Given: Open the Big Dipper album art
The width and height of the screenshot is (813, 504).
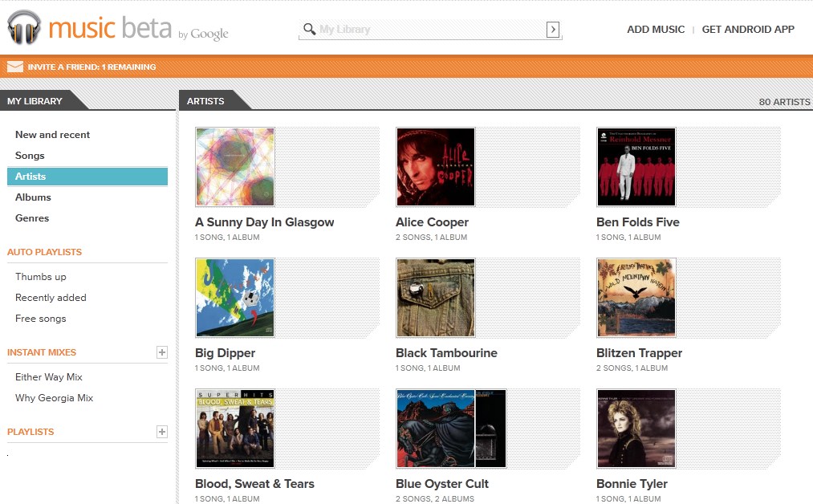Looking at the screenshot, I should (235, 298).
